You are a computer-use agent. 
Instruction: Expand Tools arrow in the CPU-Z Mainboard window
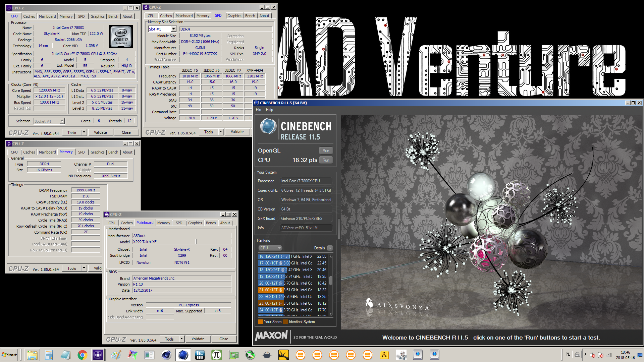(181, 339)
